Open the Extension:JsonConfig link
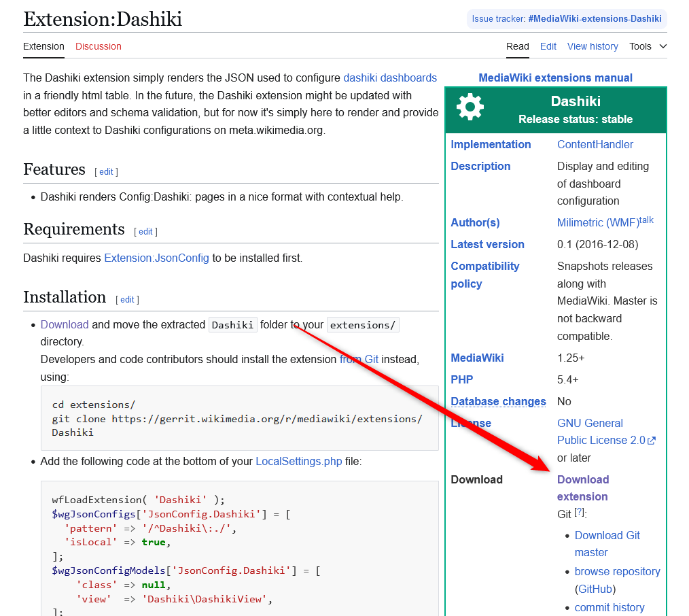 pos(156,258)
